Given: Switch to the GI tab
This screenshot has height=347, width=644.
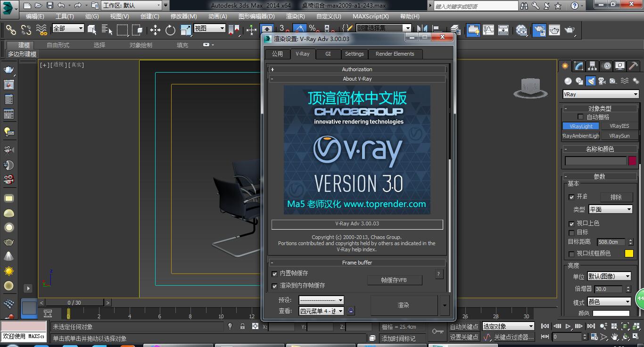Looking at the screenshot, I should (x=328, y=54).
